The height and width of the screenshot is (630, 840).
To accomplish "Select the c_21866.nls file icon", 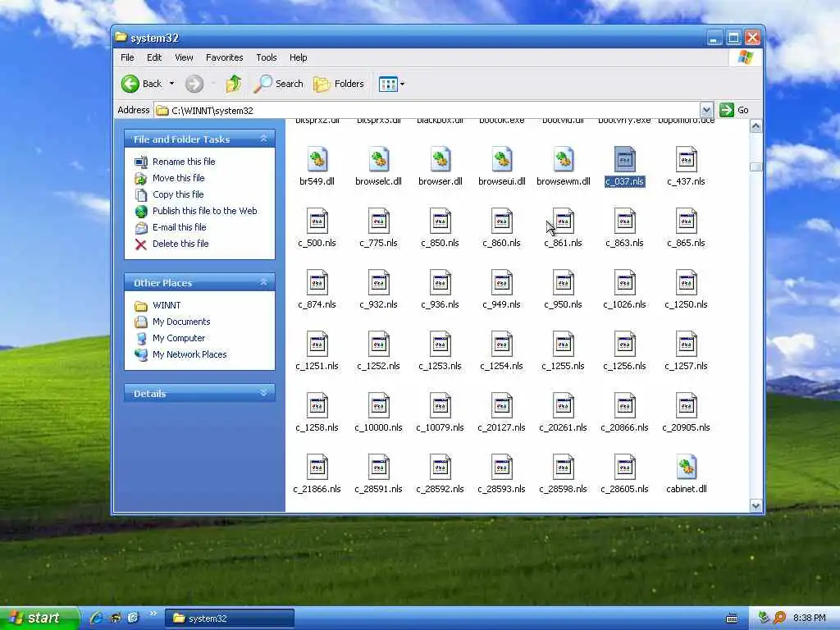I will (x=317, y=467).
